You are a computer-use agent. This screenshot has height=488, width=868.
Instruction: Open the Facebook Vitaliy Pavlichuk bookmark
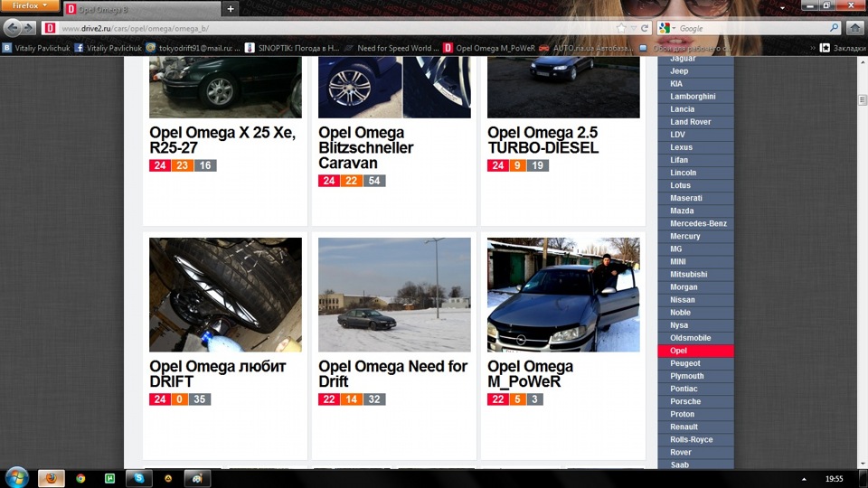[108, 48]
